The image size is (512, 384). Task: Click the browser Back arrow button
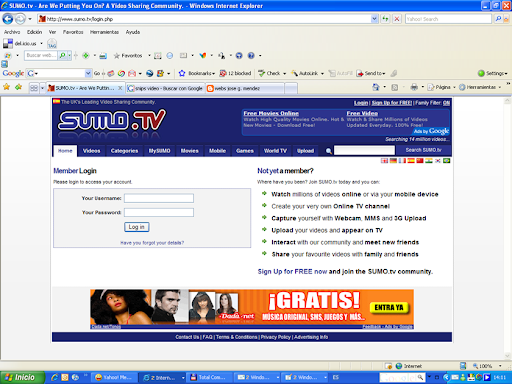click(8, 19)
